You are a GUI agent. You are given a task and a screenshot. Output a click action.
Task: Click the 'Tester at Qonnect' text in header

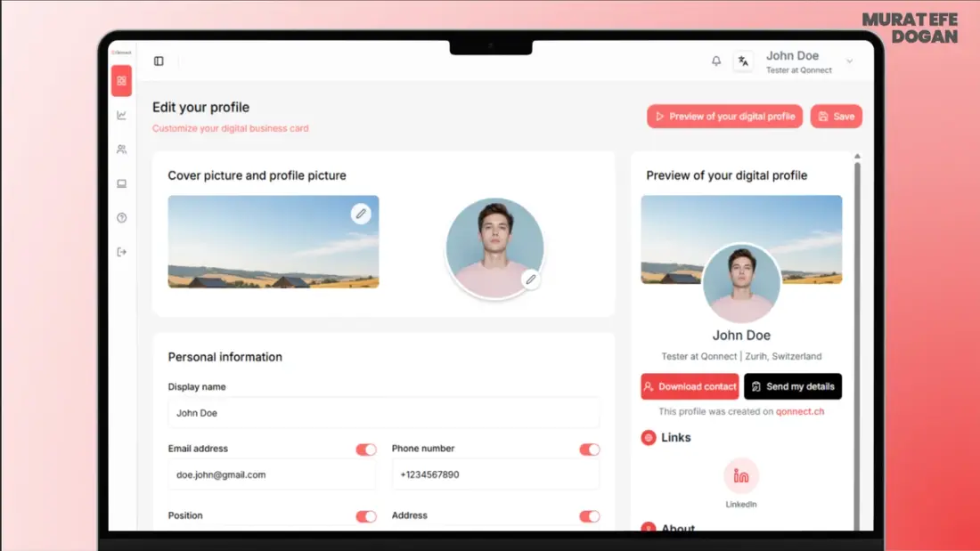[x=799, y=70]
